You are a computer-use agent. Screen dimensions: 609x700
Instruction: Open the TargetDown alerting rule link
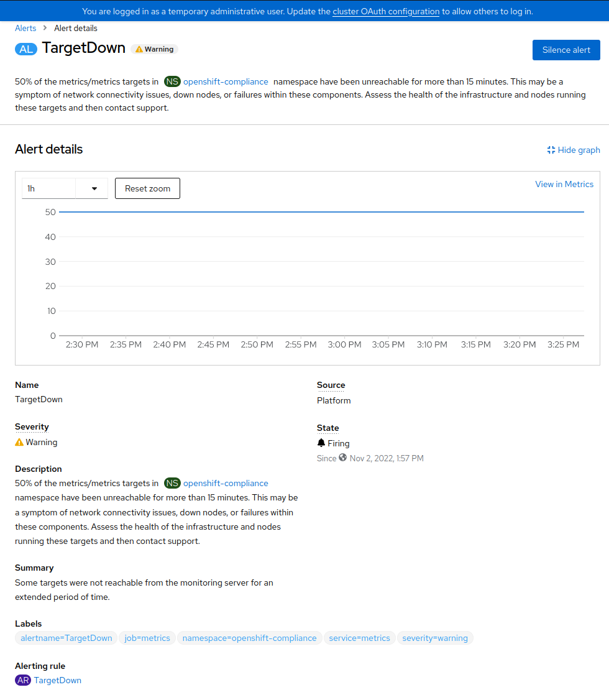pyautogui.click(x=58, y=680)
